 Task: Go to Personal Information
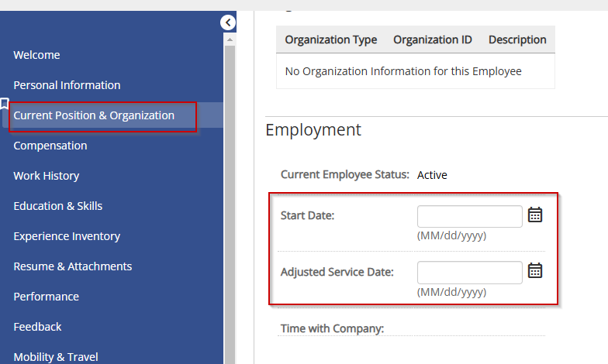(67, 85)
